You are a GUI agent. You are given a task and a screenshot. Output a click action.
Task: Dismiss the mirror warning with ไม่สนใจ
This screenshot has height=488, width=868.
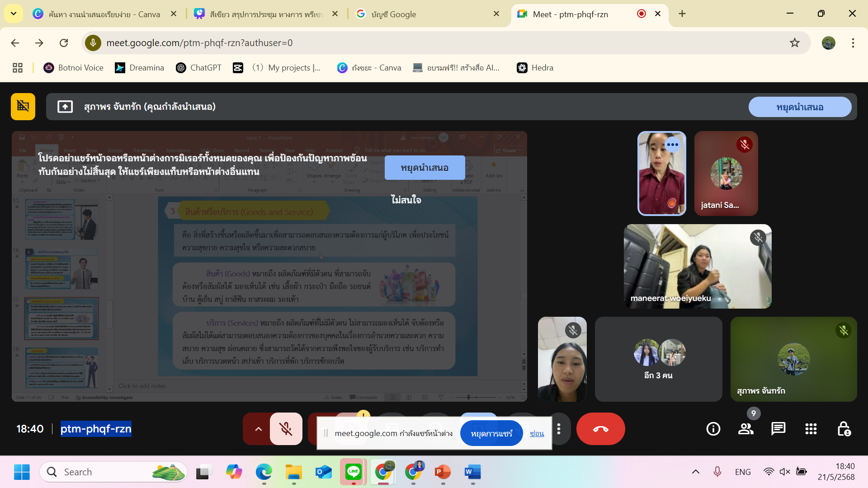406,200
